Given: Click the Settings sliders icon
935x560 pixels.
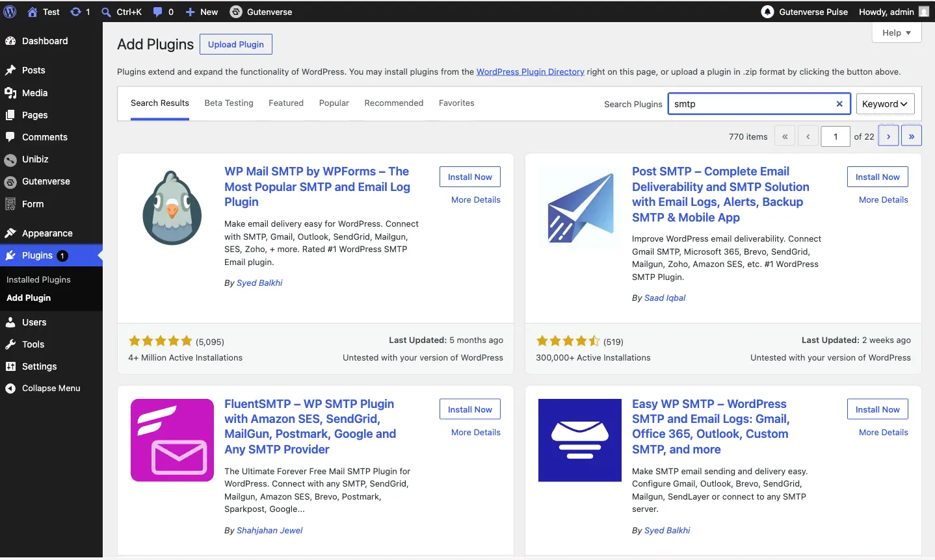Looking at the screenshot, I should coord(10,366).
